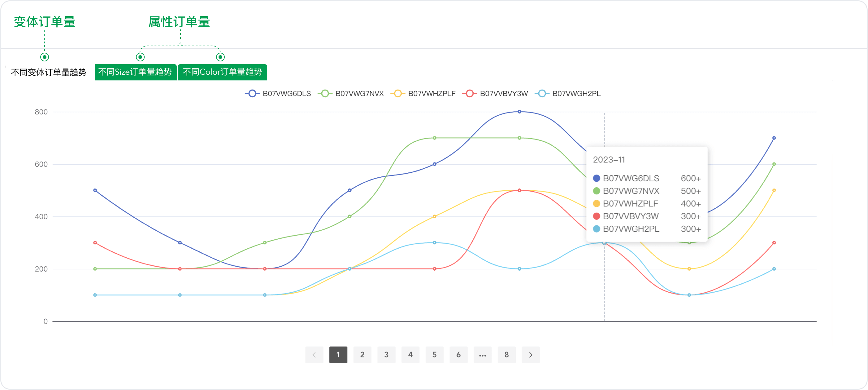Click the previous page arrow
The height and width of the screenshot is (390, 868).
[x=314, y=355]
